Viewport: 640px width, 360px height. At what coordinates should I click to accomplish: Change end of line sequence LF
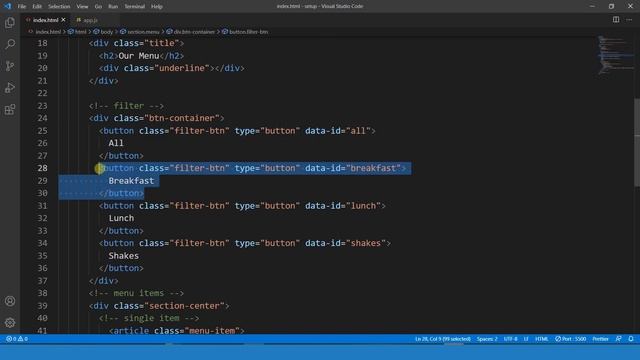[x=526, y=339]
